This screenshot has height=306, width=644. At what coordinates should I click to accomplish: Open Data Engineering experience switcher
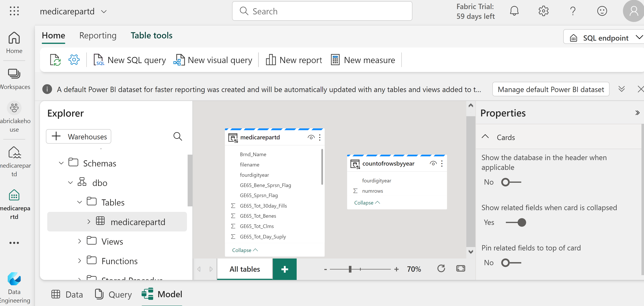coord(14,288)
